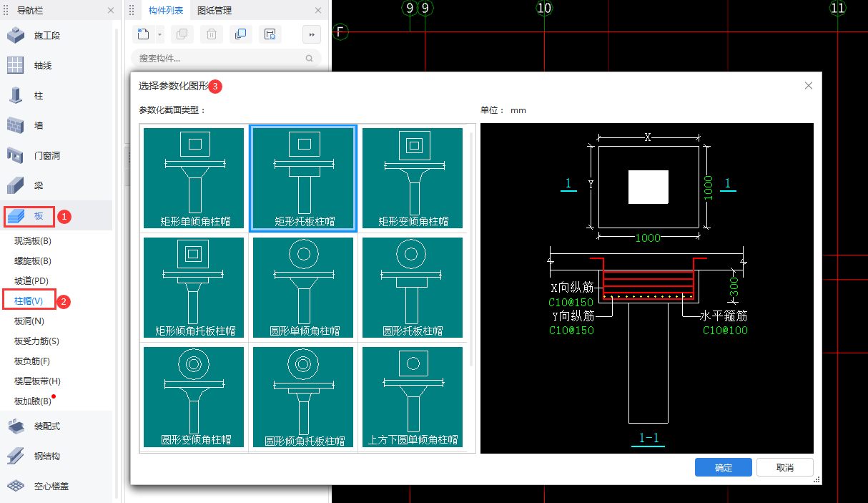
Task: Select 坡道(PD) in the tree
Action: click(x=31, y=281)
